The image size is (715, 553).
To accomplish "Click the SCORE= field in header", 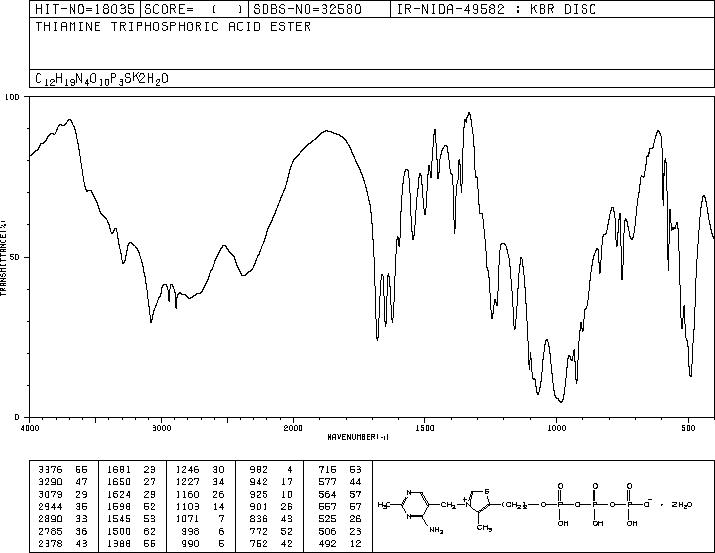I will tap(195, 9).
